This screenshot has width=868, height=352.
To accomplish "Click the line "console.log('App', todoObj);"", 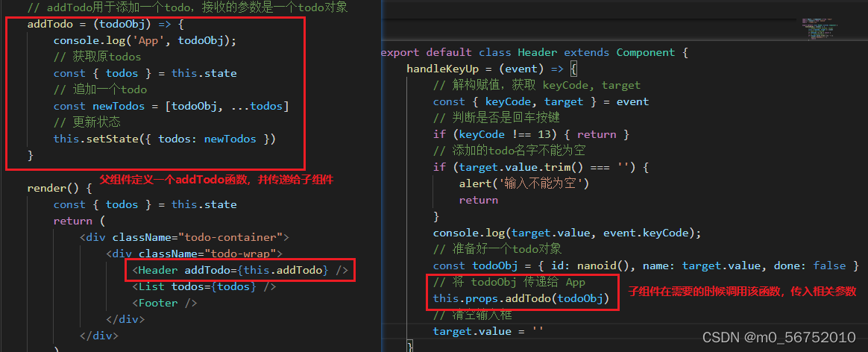I will click(145, 40).
